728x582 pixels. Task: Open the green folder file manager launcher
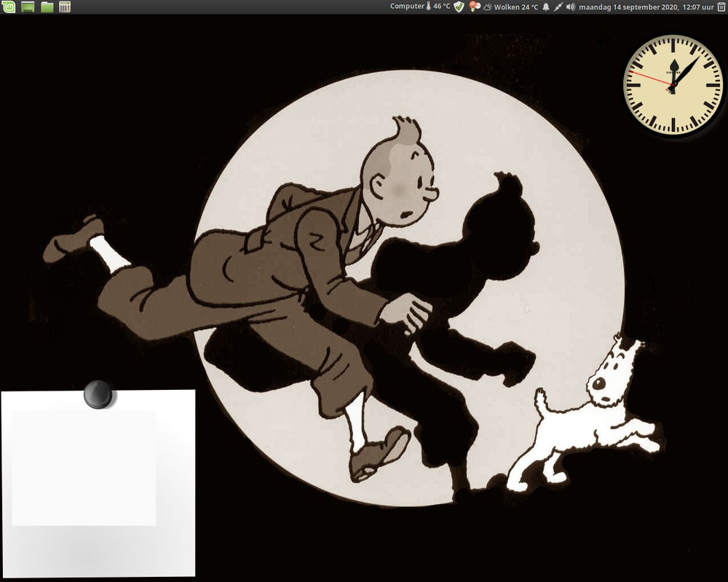pyautogui.click(x=47, y=7)
